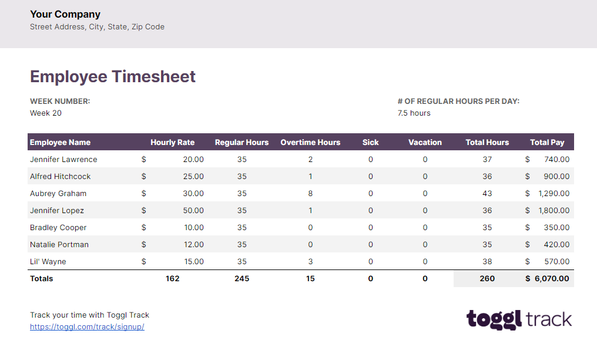Click the Overtime Hours column header

[310, 141]
